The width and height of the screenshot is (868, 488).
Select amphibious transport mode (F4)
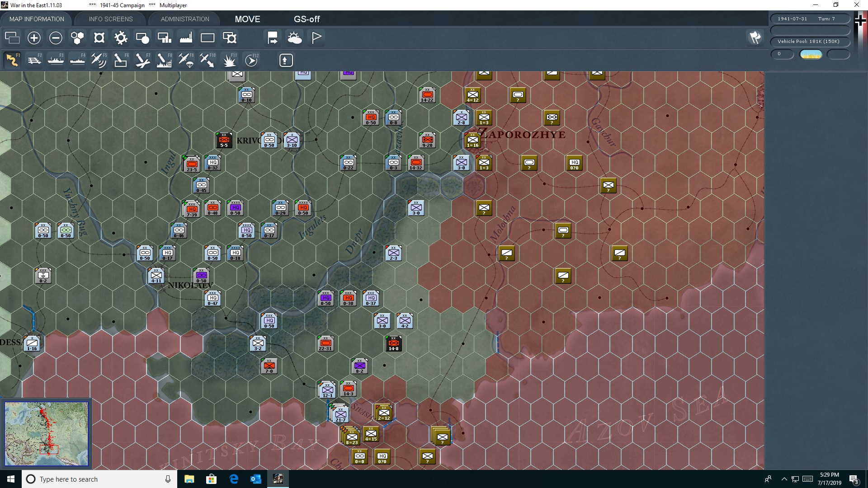coord(77,60)
